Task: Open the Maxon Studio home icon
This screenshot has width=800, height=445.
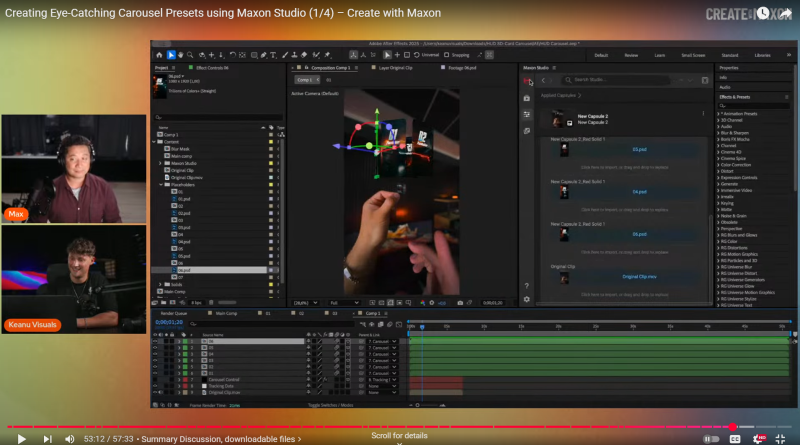Action: [527, 81]
